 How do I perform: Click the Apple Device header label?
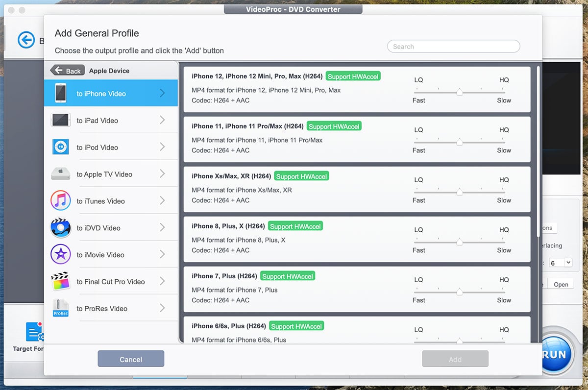coord(109,71)
